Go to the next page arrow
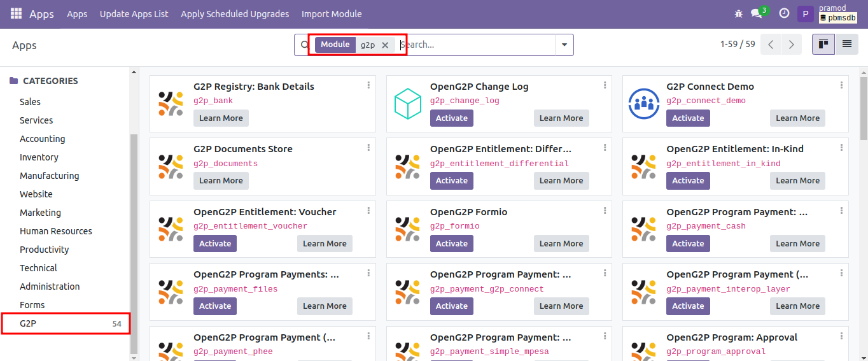This screenshot has height=361, width=868. pos(791,45)
